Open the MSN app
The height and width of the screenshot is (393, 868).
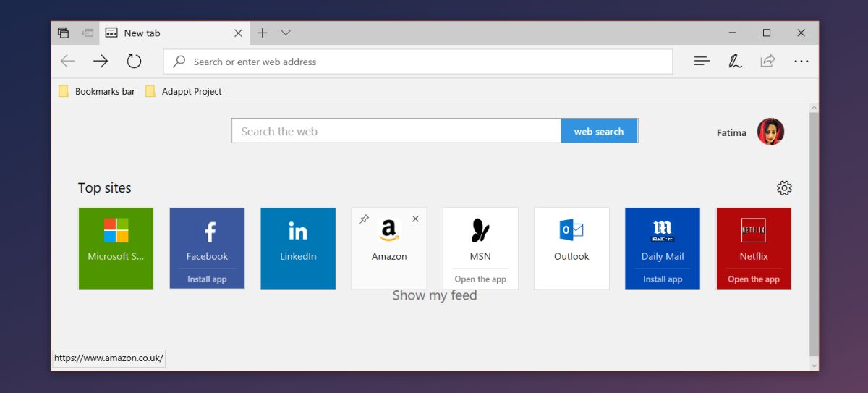point(480,279)
